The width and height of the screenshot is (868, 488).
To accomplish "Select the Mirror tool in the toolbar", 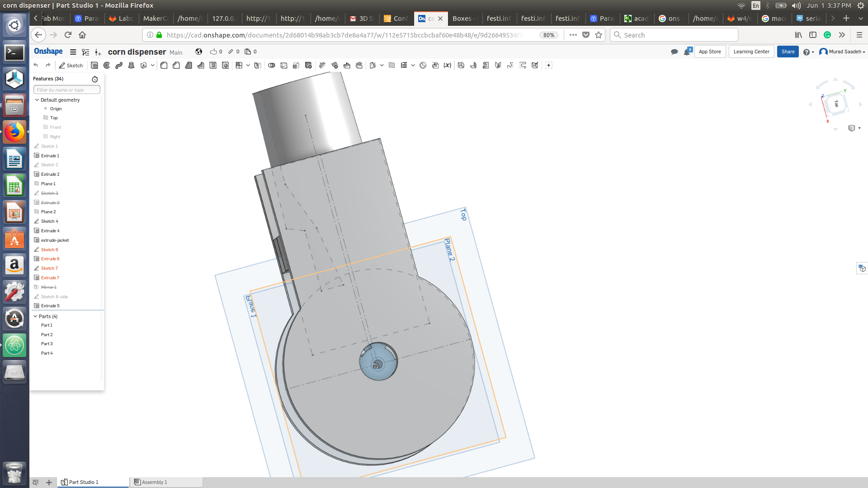I will pos(258,66).
